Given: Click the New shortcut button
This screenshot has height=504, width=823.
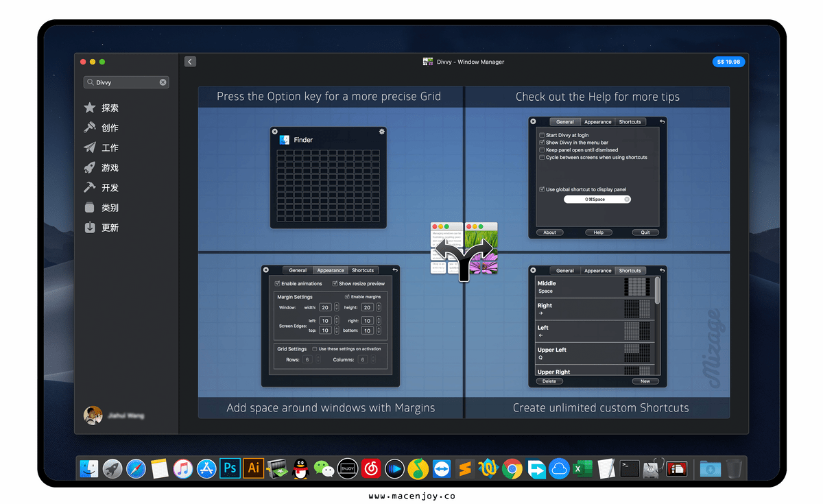Looking at the screenshot, I should tap(645, 381).
